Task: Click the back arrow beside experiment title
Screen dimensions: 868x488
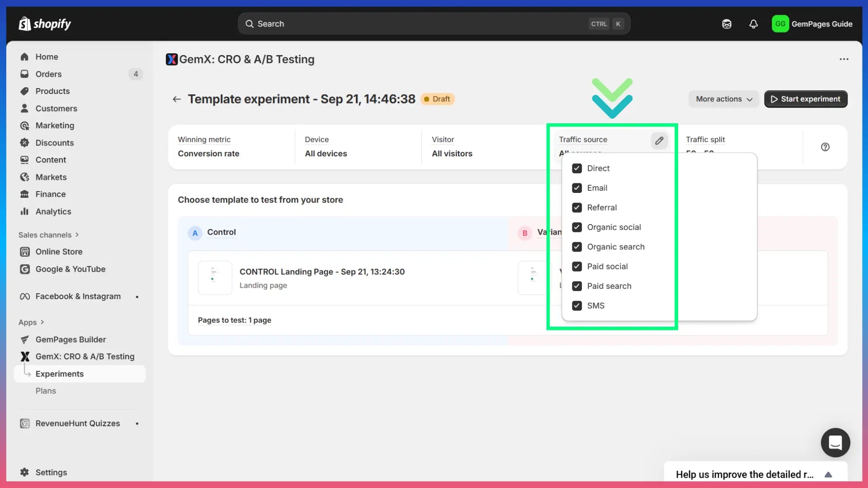Action: [x=177, y=99]
